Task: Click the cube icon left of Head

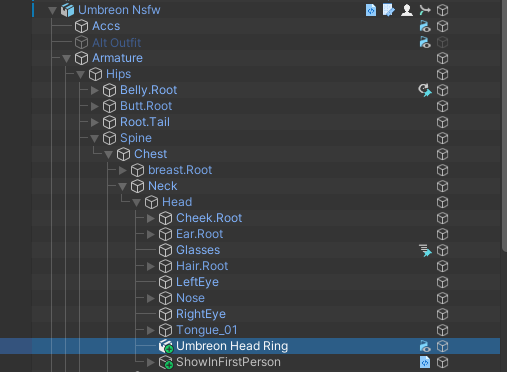Action: tap(151, 202)
